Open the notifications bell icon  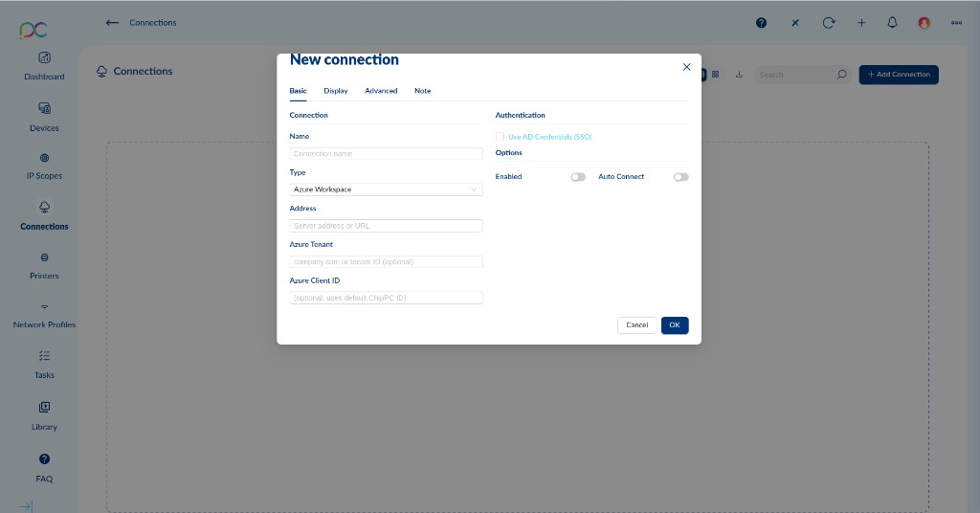click(x=893, y=23)
